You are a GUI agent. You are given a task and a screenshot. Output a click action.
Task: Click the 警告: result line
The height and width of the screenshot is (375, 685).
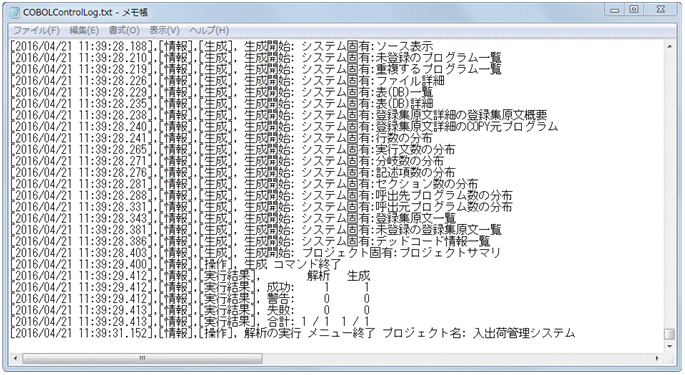point(190,298)
